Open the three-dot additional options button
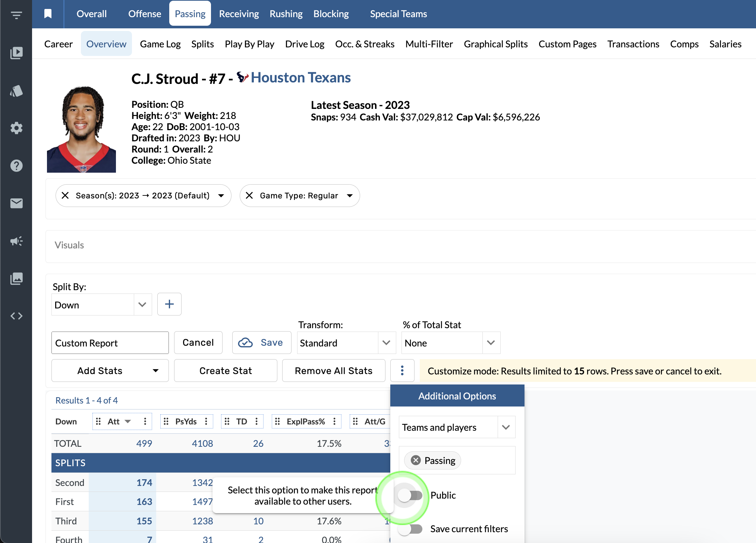 pos(402,370)
